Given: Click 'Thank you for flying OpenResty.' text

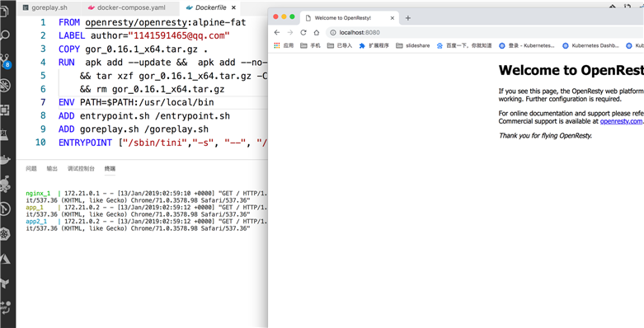Looking at the screenshot, I should 545,135.
